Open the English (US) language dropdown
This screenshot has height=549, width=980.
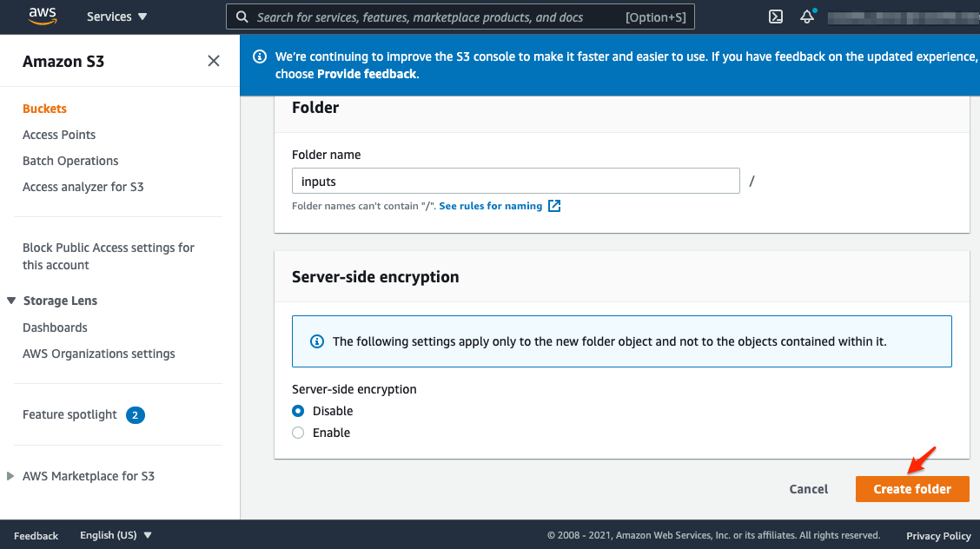click(116, 535)
